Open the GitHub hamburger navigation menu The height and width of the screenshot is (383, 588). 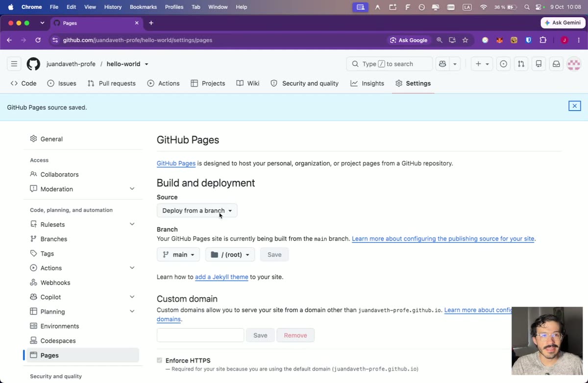14,64
